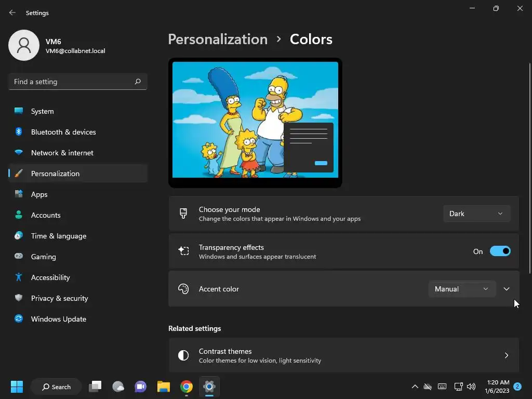Open notification center badge showing 2

(517, 387)
